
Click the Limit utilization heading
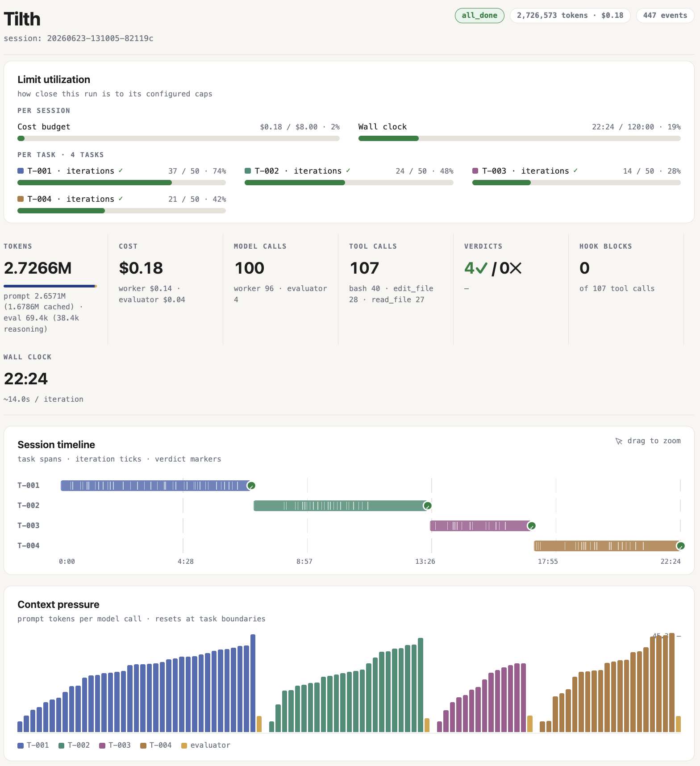[x=54, y=79]
